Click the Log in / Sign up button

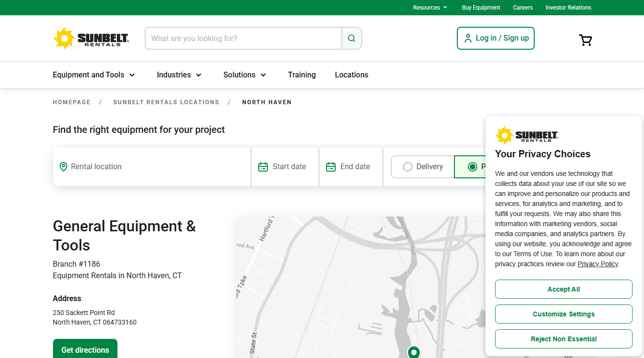pyautogui.click(x=496, y=38)
